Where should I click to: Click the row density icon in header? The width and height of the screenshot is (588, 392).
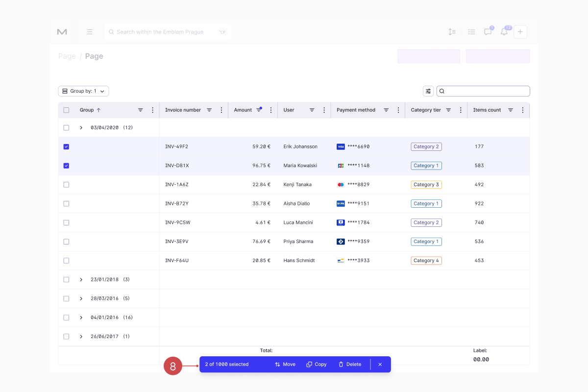(452, 32)
